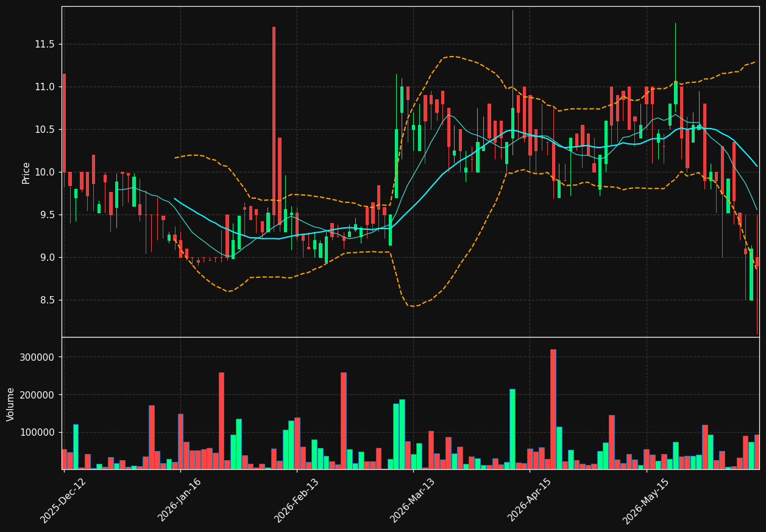
Task: Click the 200000 volume axis value
Action: (x=38, y=395)
